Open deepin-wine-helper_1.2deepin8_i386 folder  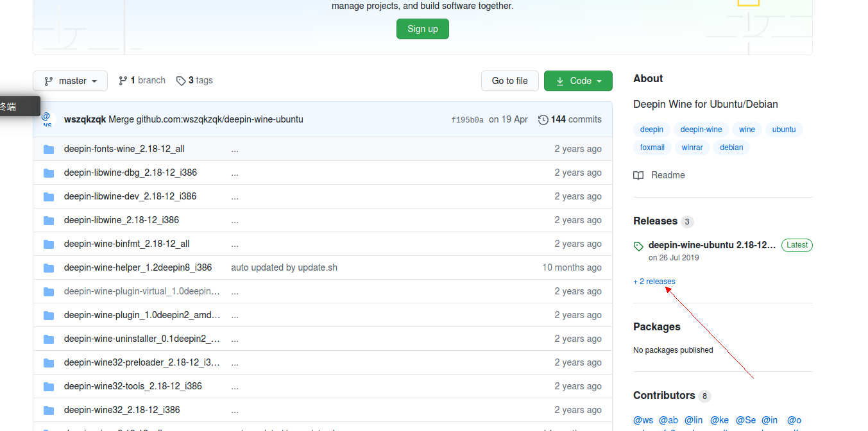pyautogui.click(x=138, y=267)
